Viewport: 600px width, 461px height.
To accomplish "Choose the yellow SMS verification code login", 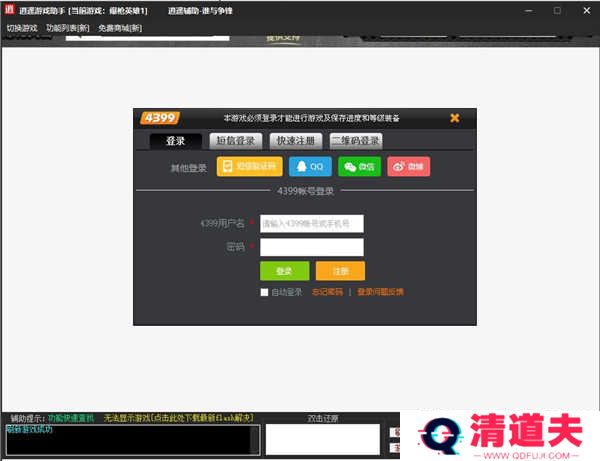I will pos(250,166).
